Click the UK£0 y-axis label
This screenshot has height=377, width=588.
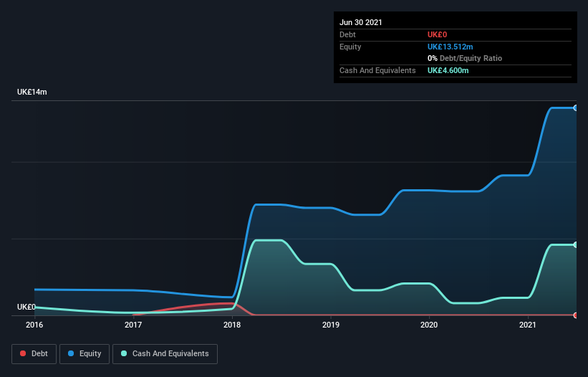[x=26, y=307]
